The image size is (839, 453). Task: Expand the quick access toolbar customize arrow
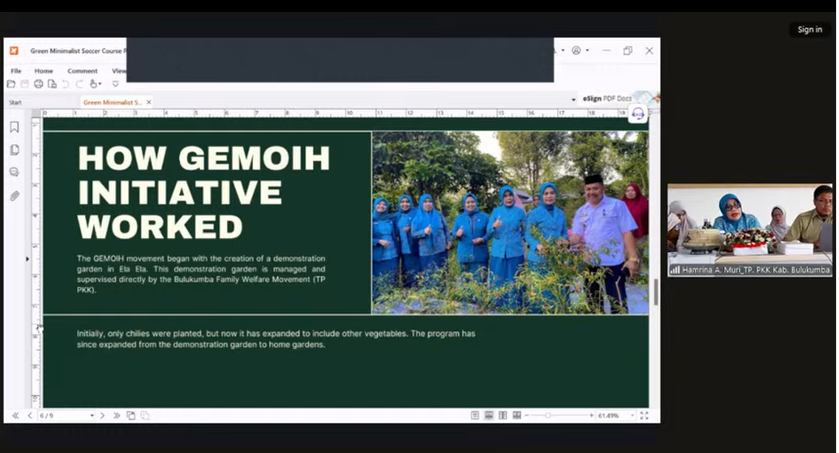click(x=114, y=84)
